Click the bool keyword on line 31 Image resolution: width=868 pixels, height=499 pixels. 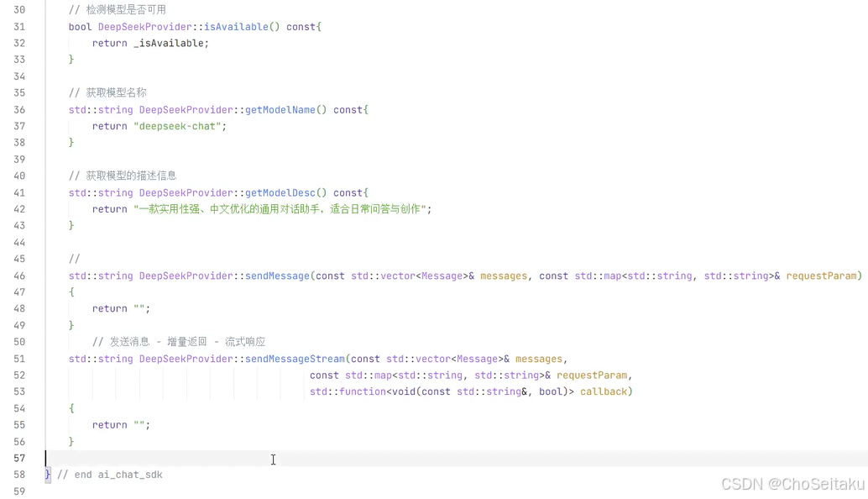[x=81, y=27]
